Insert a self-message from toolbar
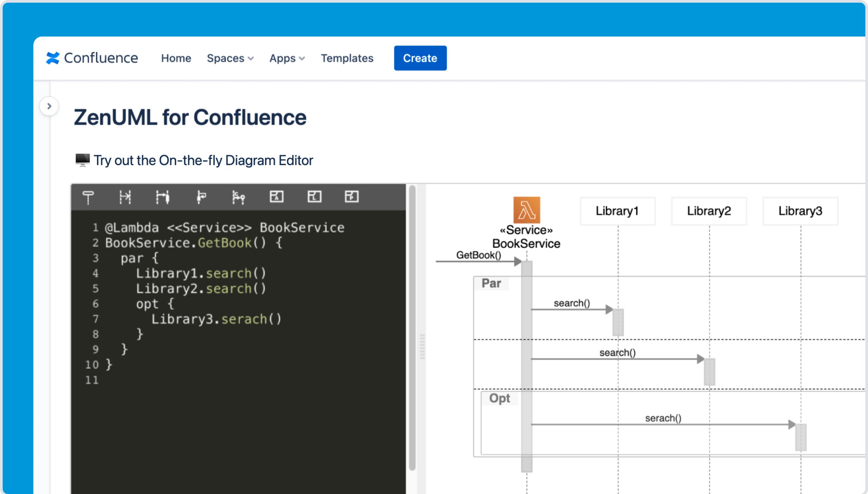 (201, 197)
